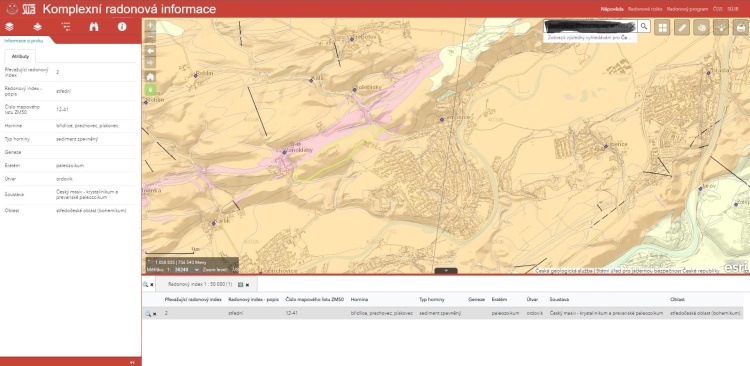Sort by 'Radonový index - popis' column
750x366 pixels.
pyautogui.click(x=254, y=299)
